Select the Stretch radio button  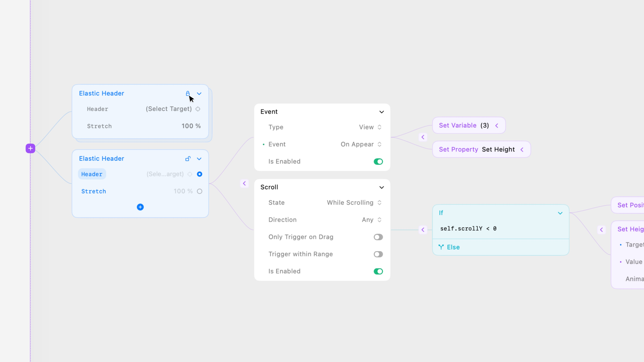point(200,191)
